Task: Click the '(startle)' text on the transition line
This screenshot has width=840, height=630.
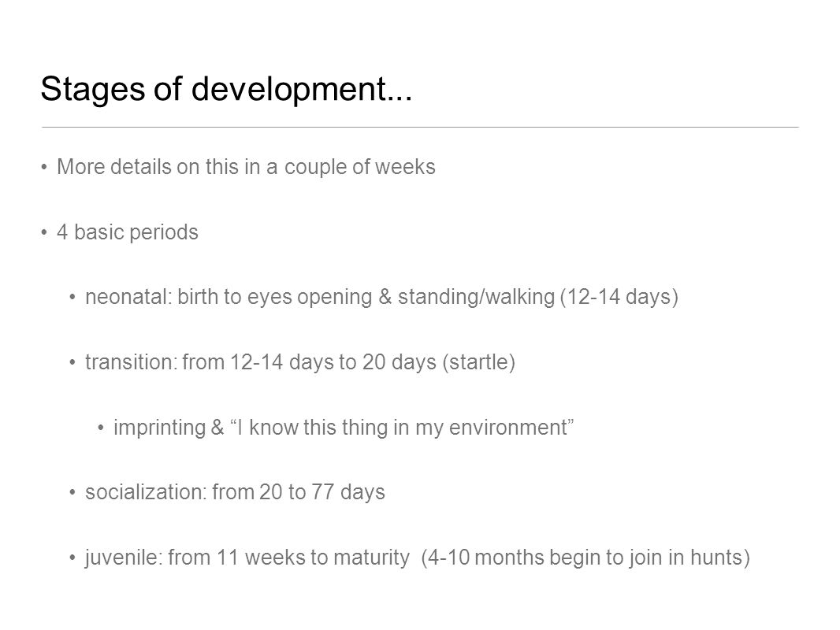Action: pyautogui.click(x=479, y=362)
